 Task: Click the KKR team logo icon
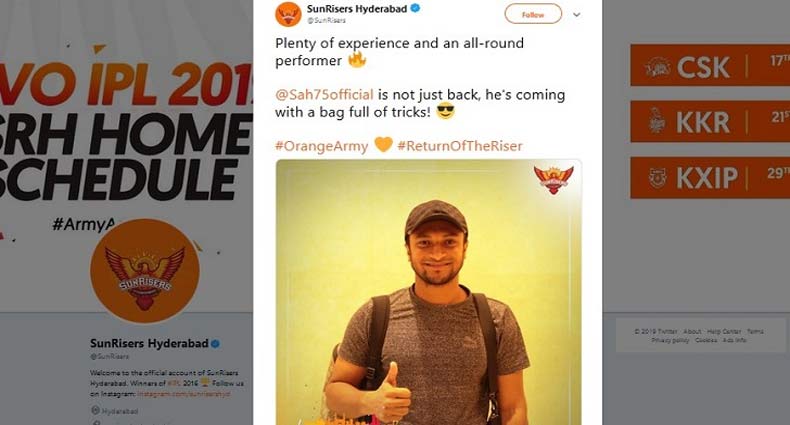click(656, 121)
